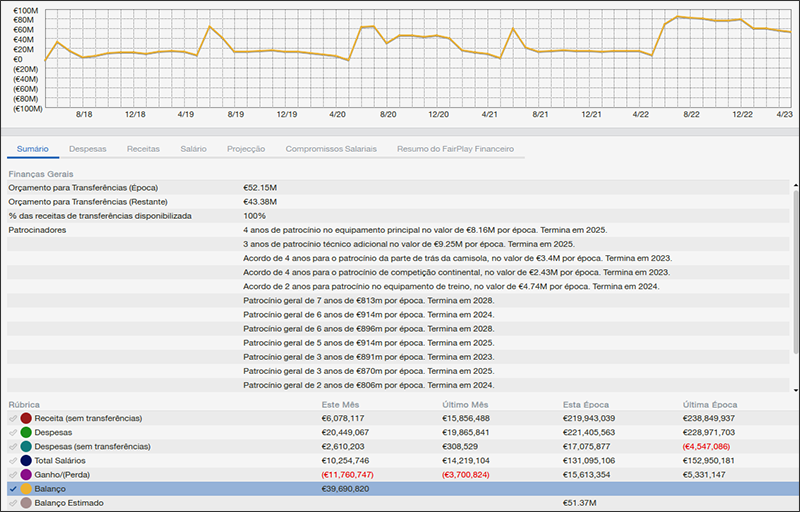Switch to the Despesas tab

(x=88, y=149)
